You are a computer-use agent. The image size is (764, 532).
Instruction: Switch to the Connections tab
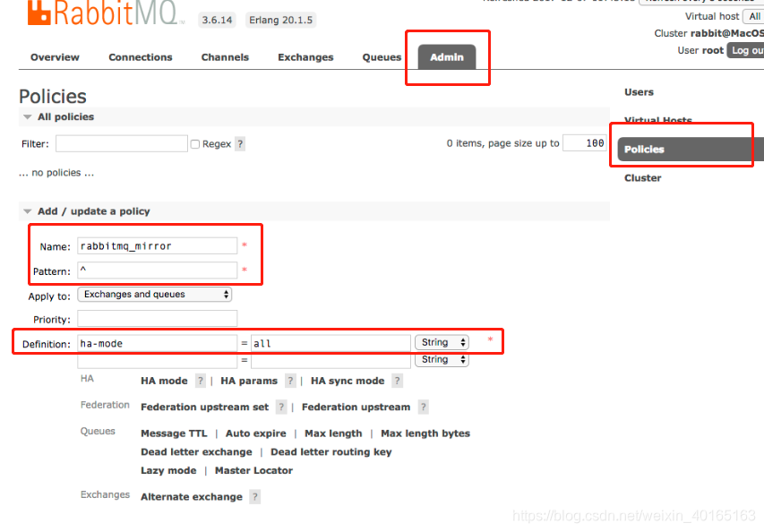pyautogui.click(x=140, y=56)
